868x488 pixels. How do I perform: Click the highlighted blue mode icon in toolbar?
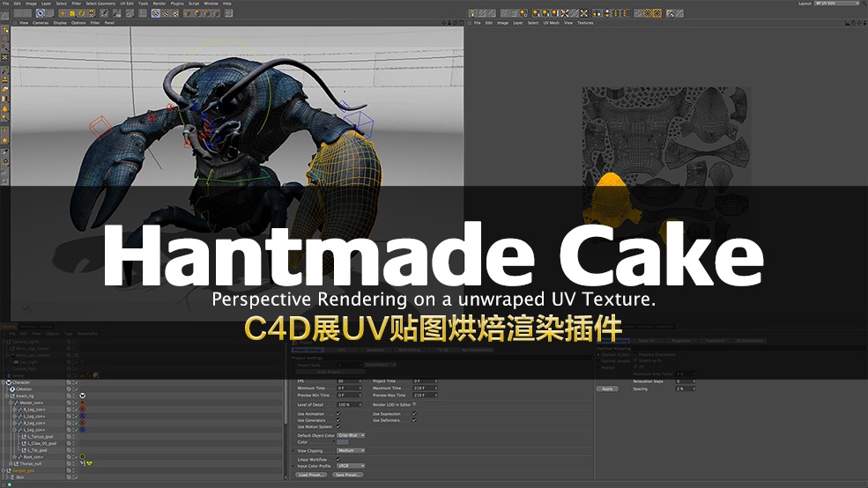click(156, 12)
